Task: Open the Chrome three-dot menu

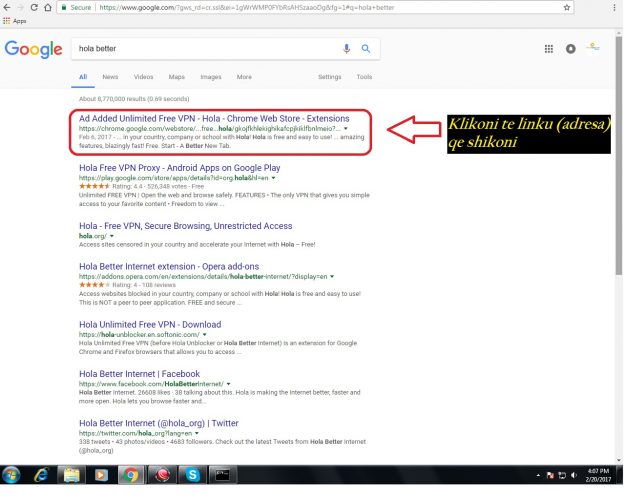Action: pos(614,8)
